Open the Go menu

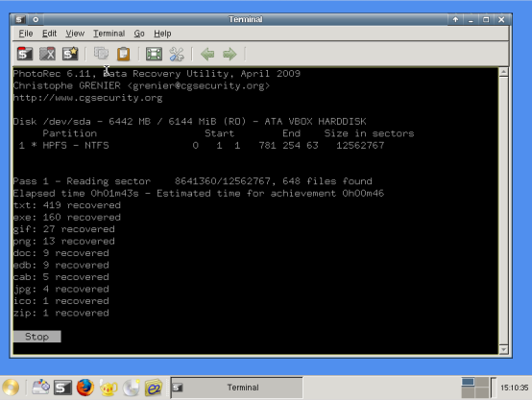pos(139,34)
